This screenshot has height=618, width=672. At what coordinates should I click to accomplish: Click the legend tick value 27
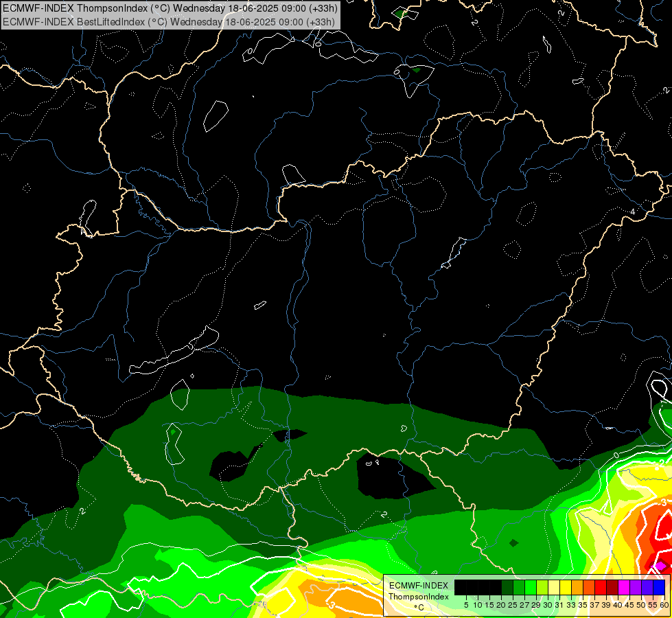click(524, 605)
